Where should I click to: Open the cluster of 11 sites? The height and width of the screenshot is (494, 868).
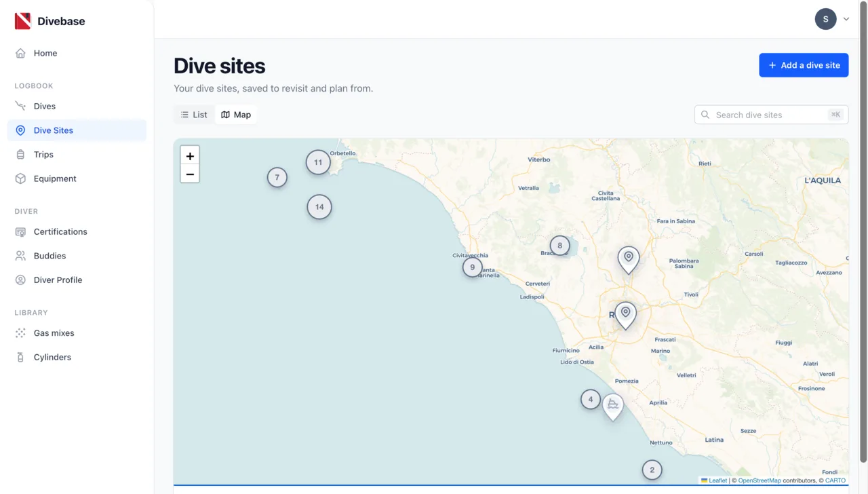318,162
